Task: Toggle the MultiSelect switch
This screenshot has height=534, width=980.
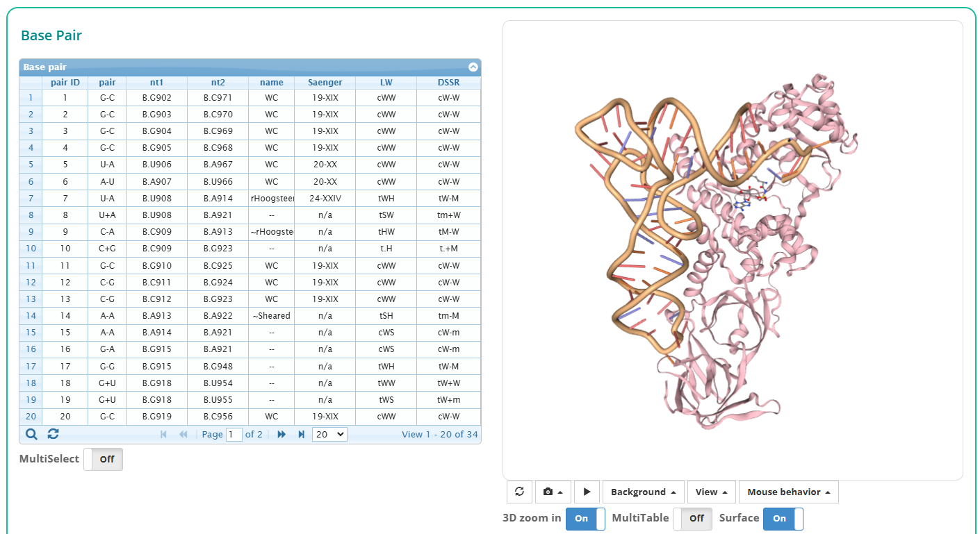Action: 103,459
